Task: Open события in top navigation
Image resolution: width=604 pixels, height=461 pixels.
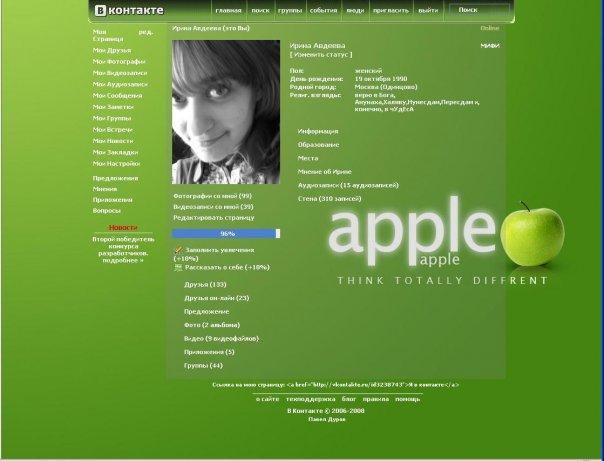Action: click(x=324, y=10)
